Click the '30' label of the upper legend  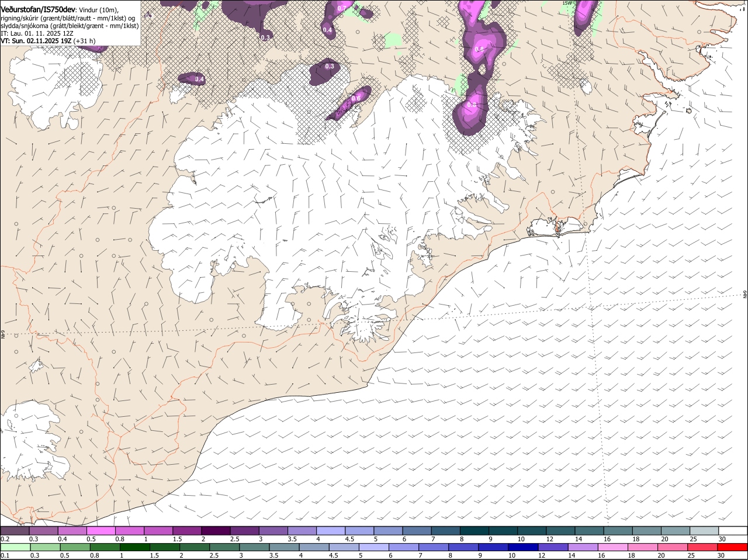pyautogui.click(x=722, y=539)
